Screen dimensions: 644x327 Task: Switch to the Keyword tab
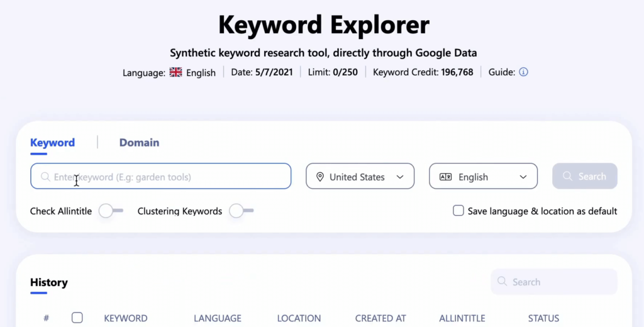[x=53, y=143]
